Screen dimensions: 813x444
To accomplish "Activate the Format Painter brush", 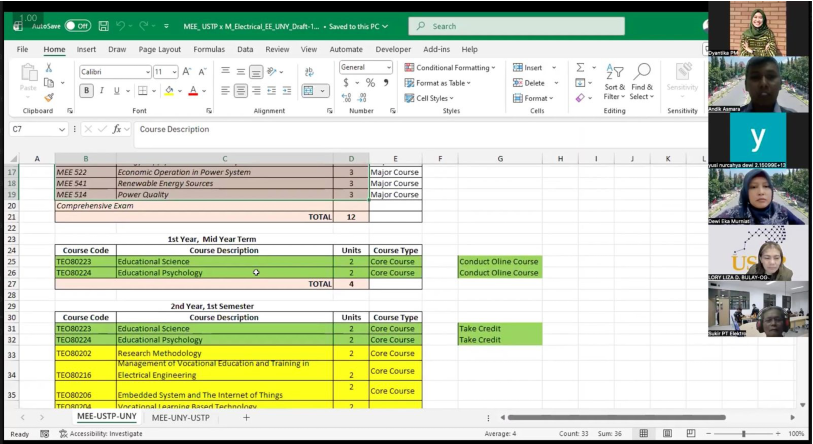I will 49,97.
